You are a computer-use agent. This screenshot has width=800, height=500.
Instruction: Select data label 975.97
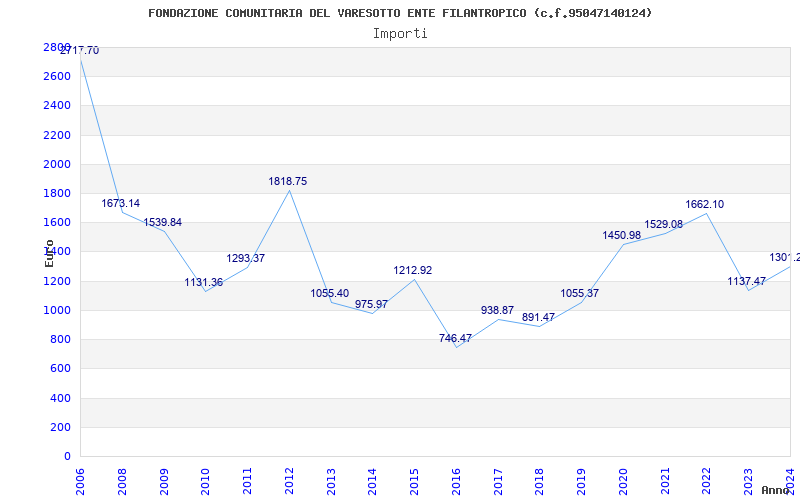[371, 305]
